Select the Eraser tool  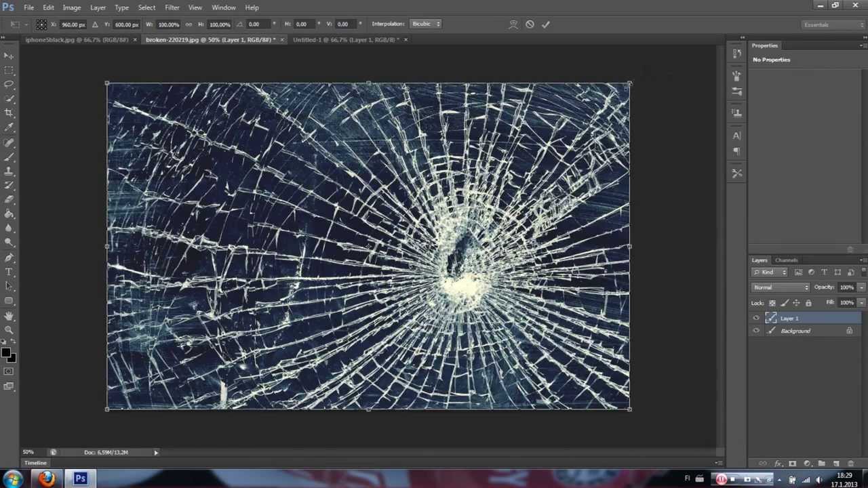(9, 200)
